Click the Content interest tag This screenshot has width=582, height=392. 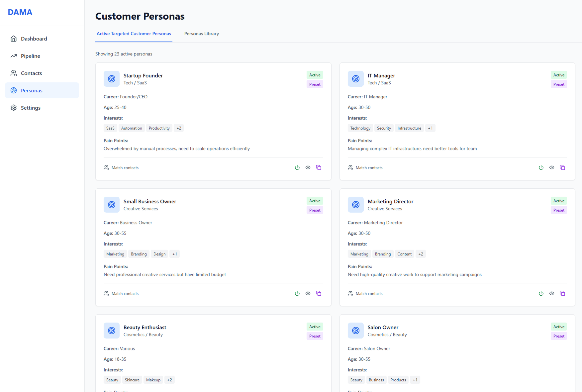point(405,254)
